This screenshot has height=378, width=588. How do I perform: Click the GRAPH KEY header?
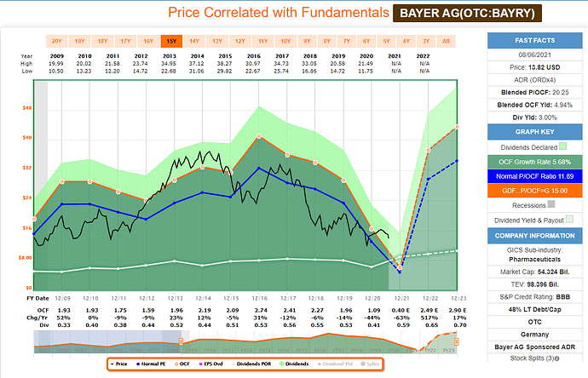[x=535, y=132]
